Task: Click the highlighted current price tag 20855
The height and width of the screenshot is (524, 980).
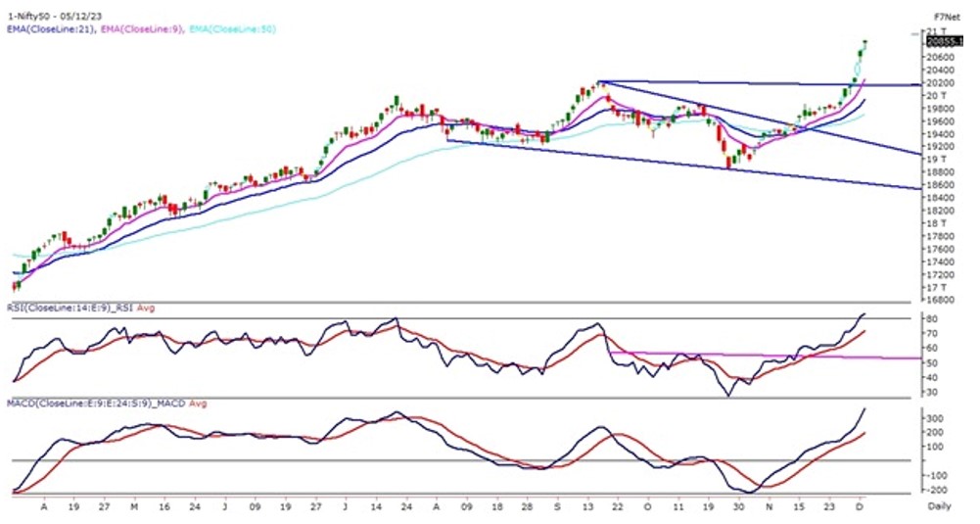Action: coord(943,42)
